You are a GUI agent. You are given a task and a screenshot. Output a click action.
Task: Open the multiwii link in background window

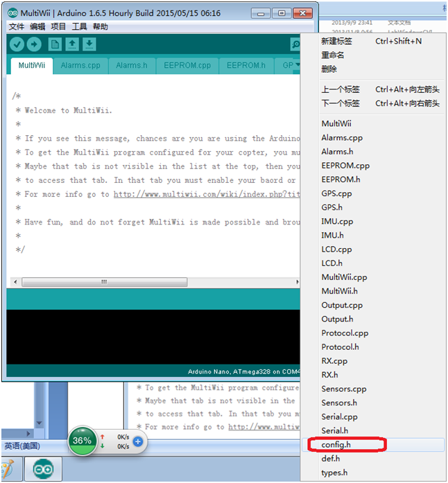264,428
